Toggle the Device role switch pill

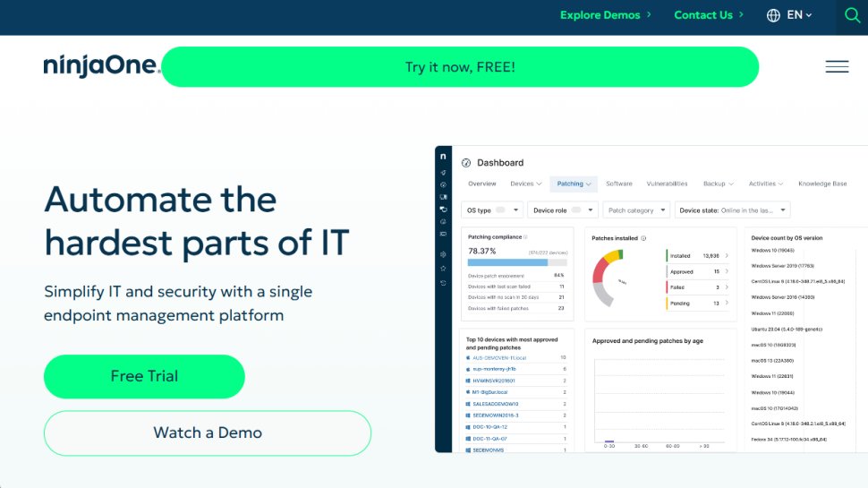576,210
